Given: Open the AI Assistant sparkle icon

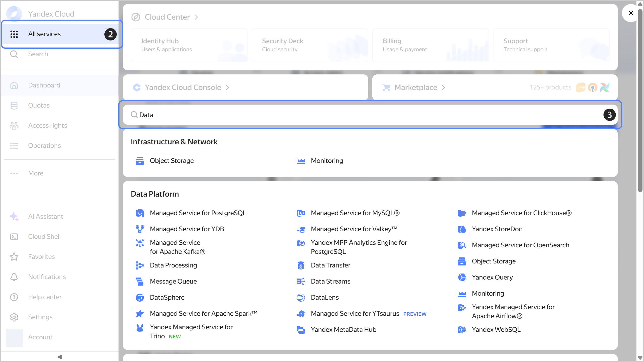Looking at the screenshot, I should 14,216.
